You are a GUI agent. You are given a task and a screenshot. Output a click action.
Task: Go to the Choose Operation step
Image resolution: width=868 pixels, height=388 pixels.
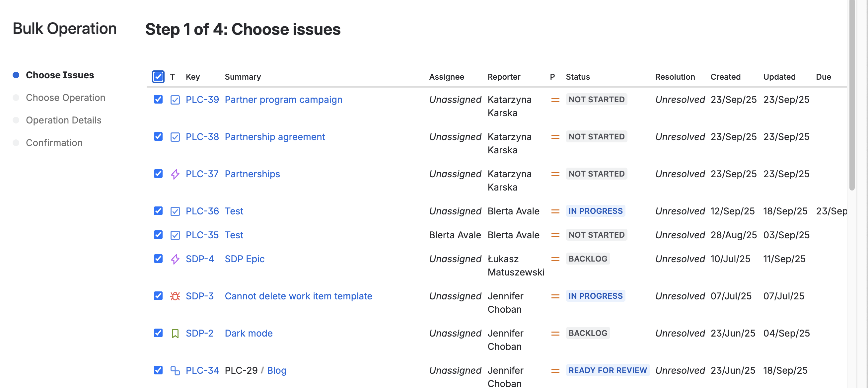pyautogui.click(x=66, y=98)
